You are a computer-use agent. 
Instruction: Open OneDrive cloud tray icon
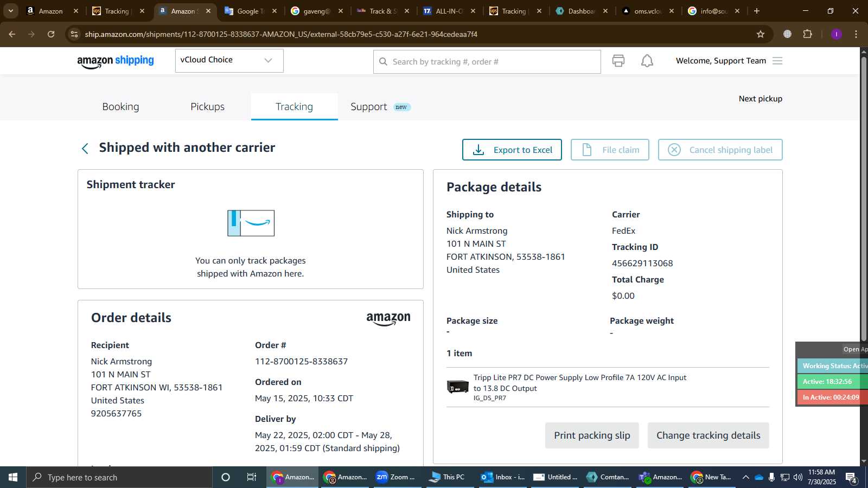click(x=759, y=477)
